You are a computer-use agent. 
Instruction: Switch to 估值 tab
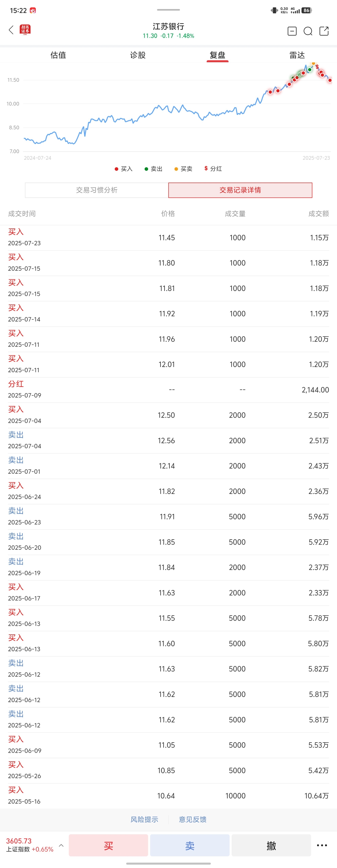[58, 55]
